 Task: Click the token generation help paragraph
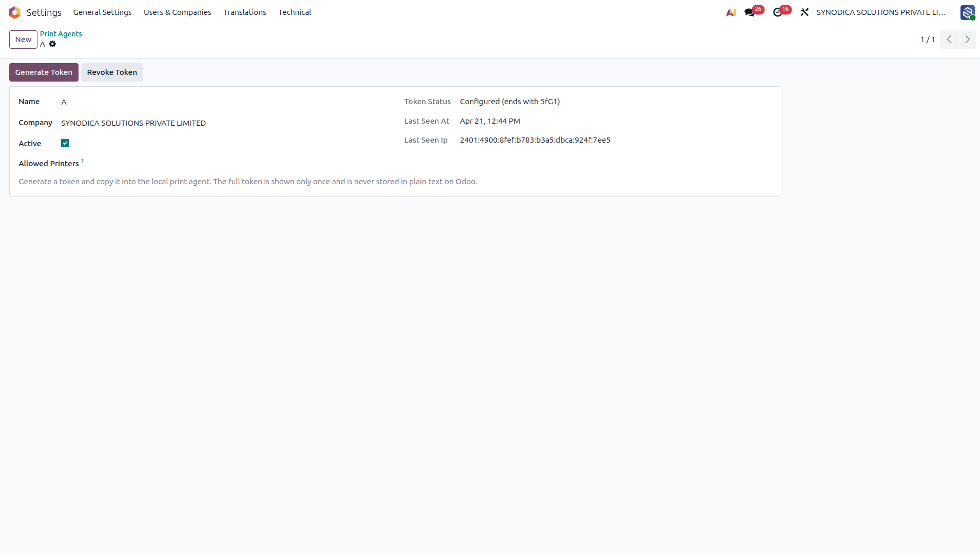click(248, 182)
